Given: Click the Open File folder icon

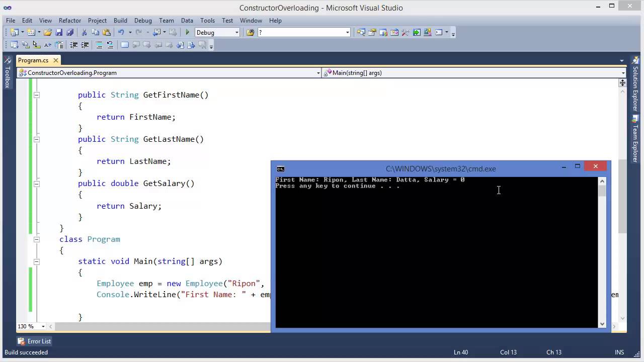Looking at the screenshot, I should (48, 32).
